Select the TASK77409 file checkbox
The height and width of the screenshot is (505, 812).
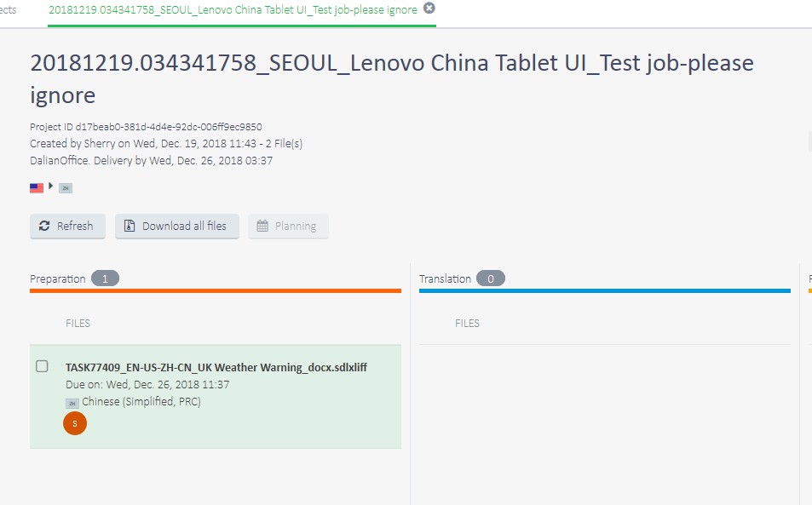pyautogui.click(x=42, y=366)
